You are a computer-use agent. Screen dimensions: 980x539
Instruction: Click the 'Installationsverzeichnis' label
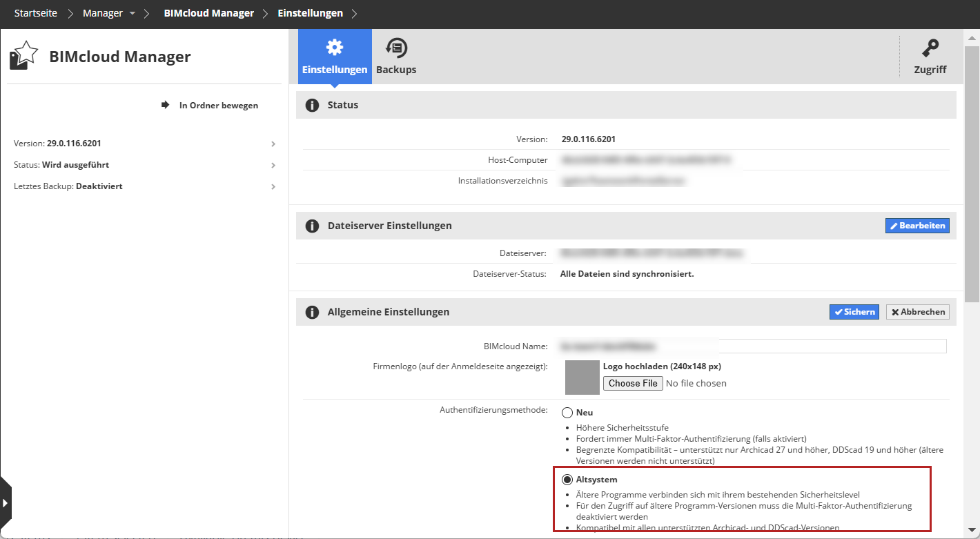503,181
